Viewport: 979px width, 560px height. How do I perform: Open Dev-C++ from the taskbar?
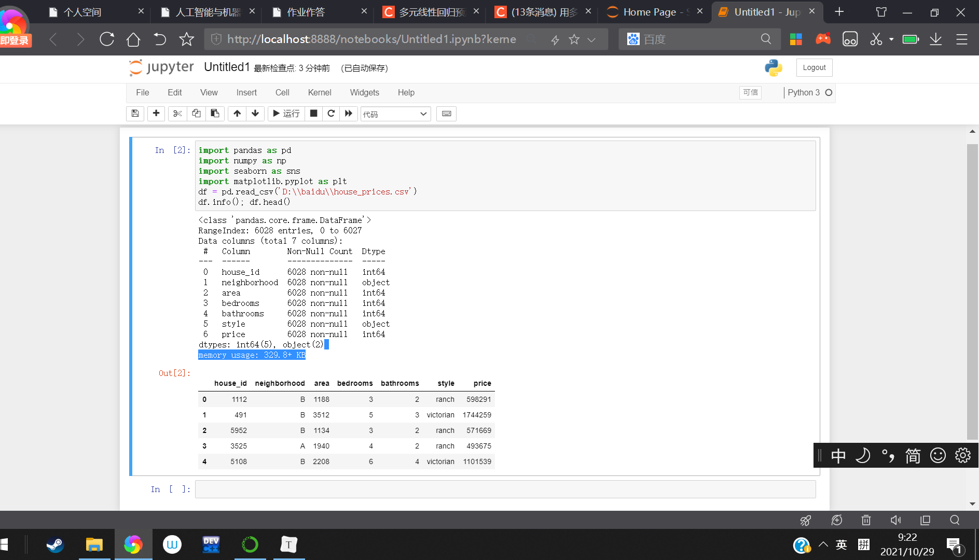coord(211,544)
